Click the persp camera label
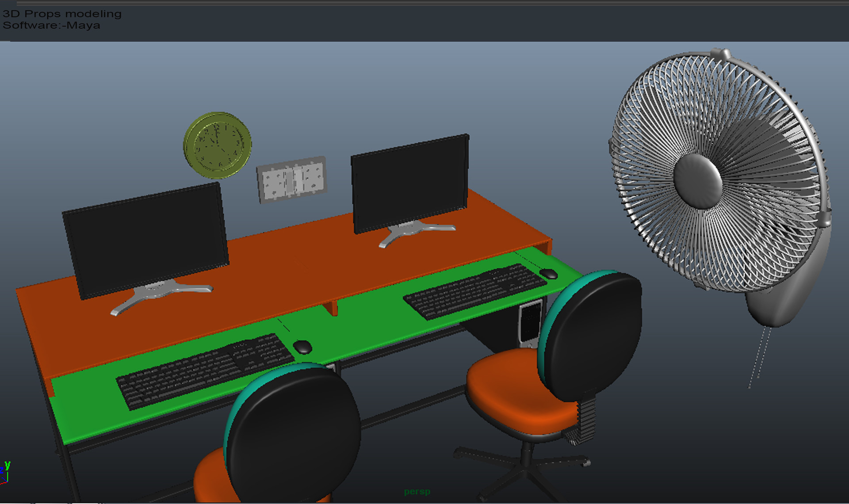Image resolution: width=849 pixels, height=504 pixels. pyautogui.click(x=417, y=491)
